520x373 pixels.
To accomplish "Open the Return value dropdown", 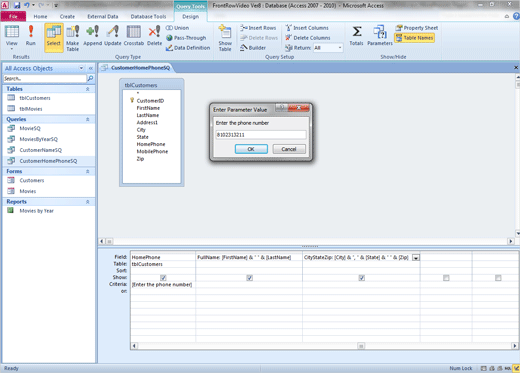I will (x=340, y=48).
